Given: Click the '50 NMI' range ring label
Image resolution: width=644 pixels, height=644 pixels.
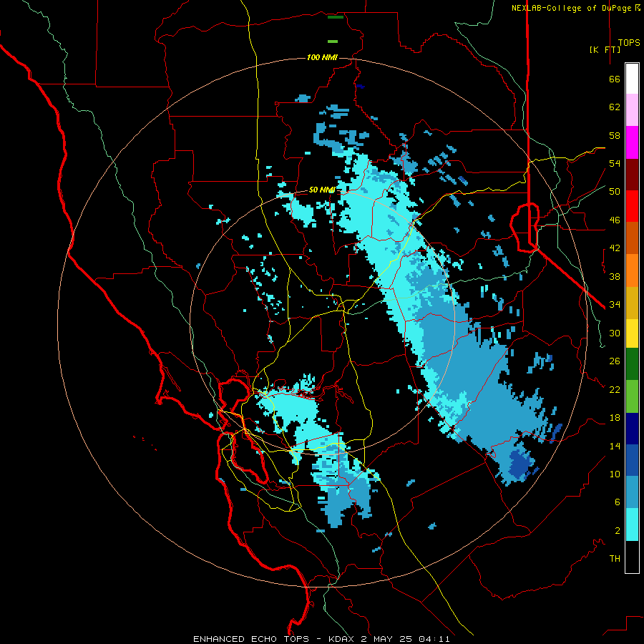Looking at the screenshot, I should click(321, 190).
